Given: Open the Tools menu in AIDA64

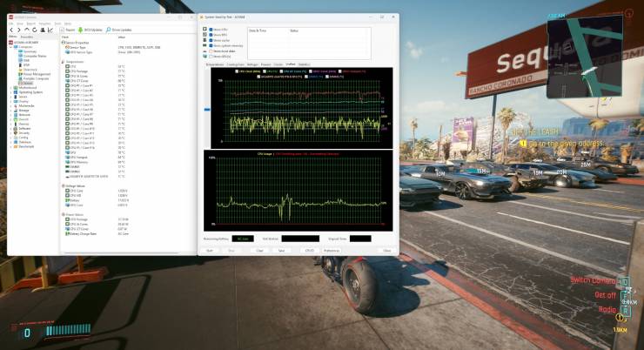Looking at the screenshot, I should click(57, 24).
